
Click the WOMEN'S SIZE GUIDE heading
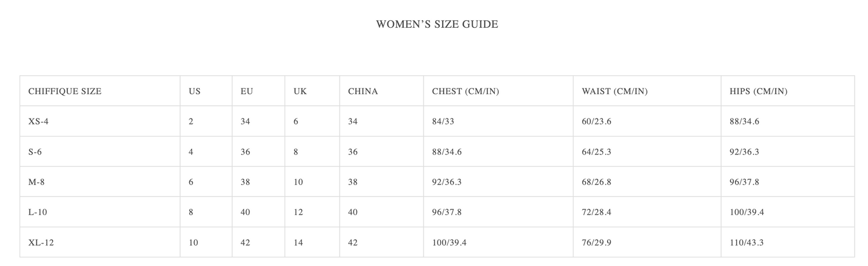437,24
